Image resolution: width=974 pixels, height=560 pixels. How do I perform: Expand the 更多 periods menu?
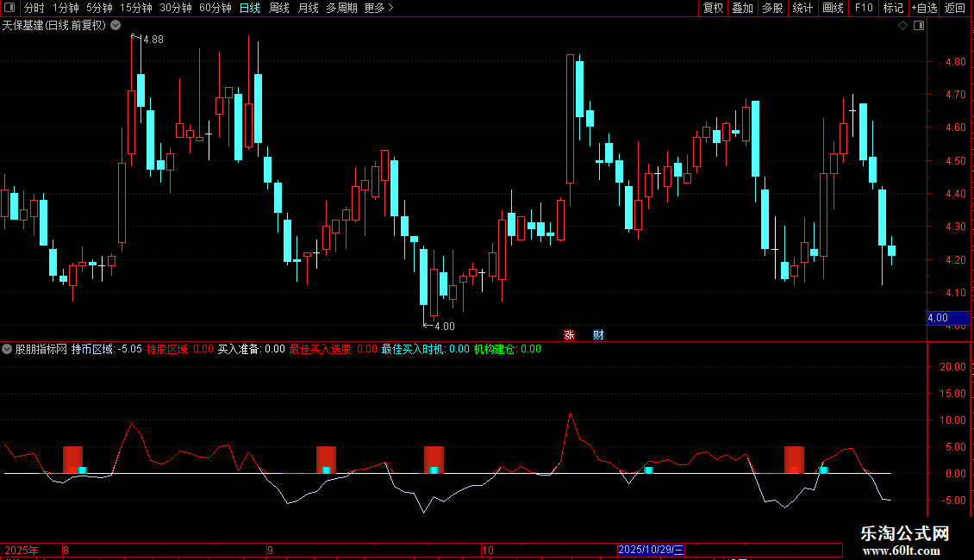point(378,8)
